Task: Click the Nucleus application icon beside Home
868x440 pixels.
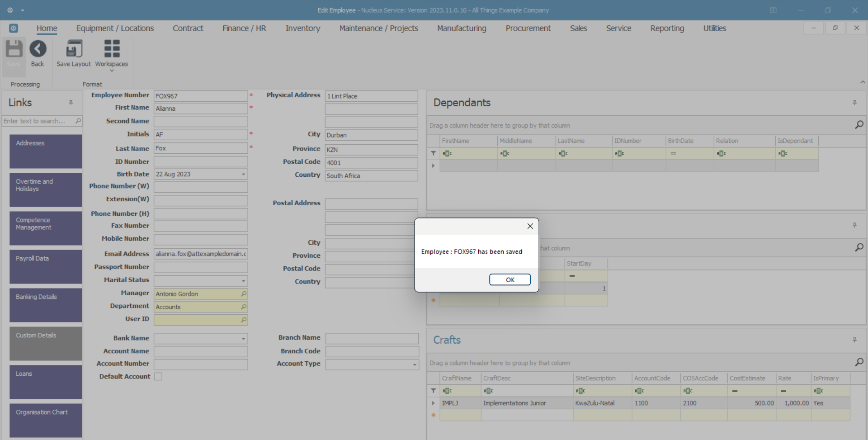Action: pos(14,28)
